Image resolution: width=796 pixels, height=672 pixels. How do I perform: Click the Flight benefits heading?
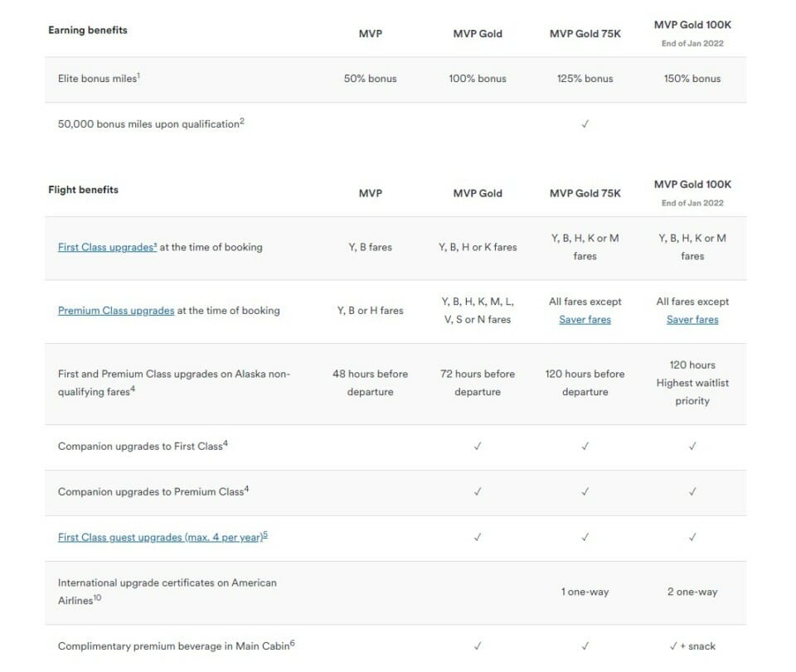tap(83, 190)
